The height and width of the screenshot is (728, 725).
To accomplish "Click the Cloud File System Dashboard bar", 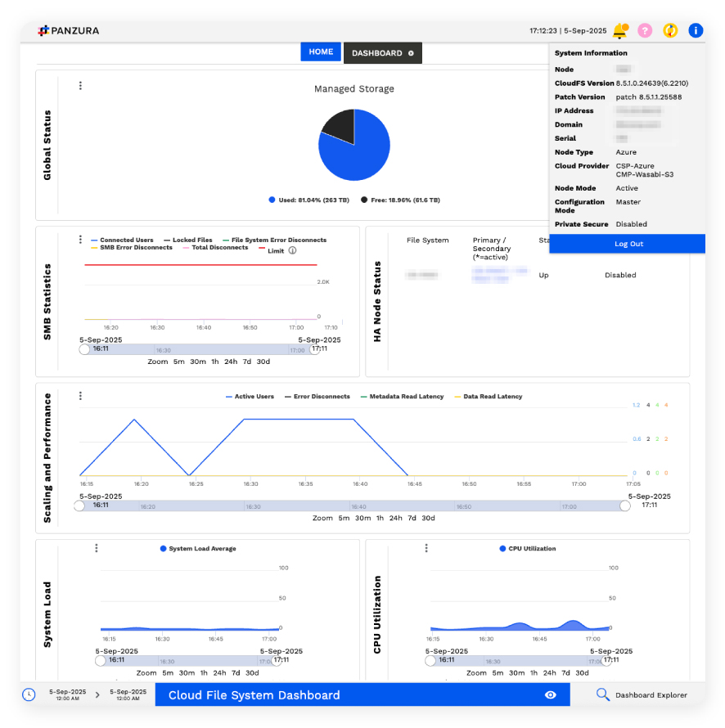I will 362,694.
